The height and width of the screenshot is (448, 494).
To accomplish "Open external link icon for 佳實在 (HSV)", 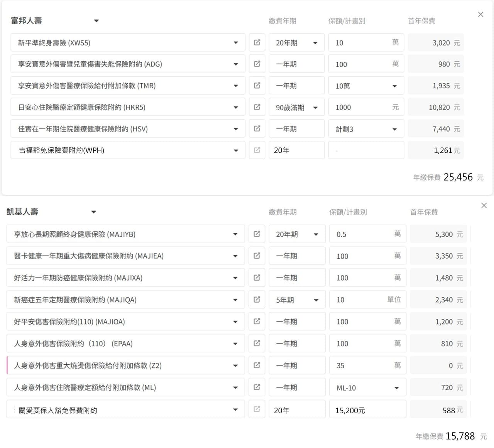I will click(257, 129).
